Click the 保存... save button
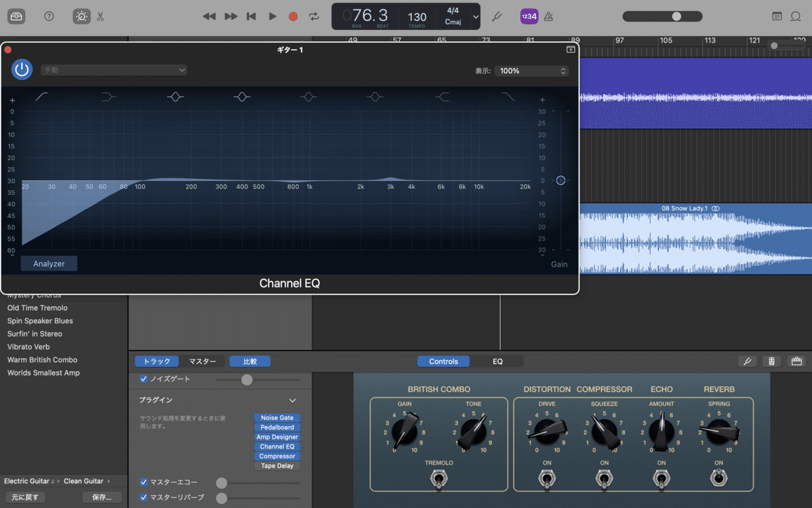The image size is (812, 508). [101, 497]
